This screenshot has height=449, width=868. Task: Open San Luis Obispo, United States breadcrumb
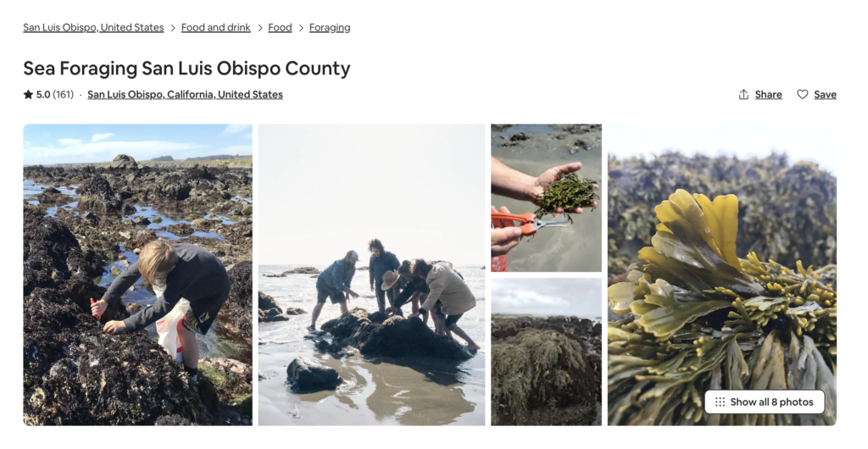point(93,28)
